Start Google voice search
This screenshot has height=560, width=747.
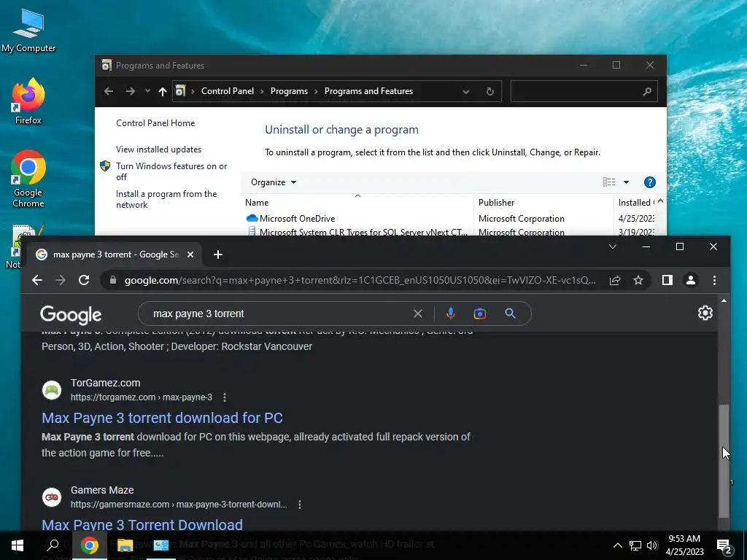tap(450, 314)
